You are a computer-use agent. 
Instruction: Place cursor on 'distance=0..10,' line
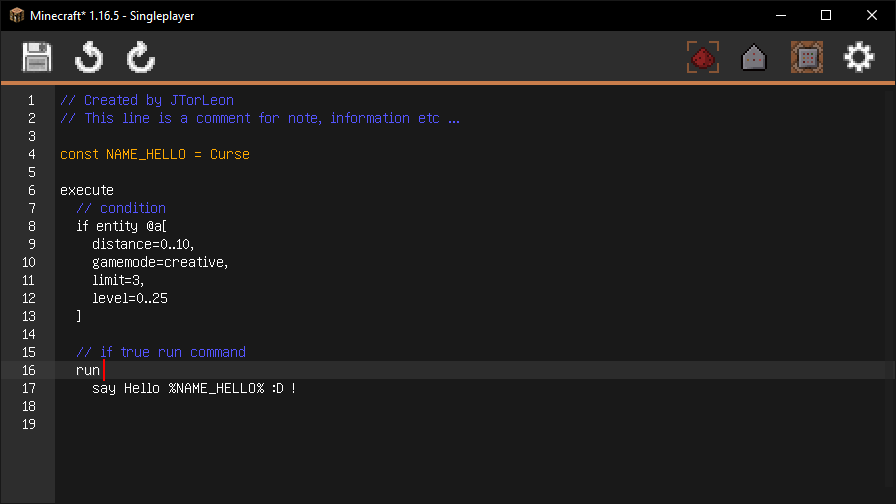(x=143, y=244)
